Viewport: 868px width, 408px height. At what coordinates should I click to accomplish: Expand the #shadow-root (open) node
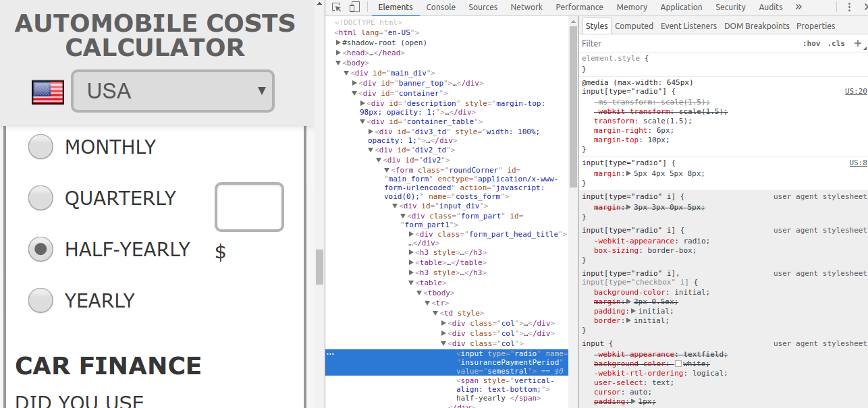pyautogui.click(x=338, y=42)
